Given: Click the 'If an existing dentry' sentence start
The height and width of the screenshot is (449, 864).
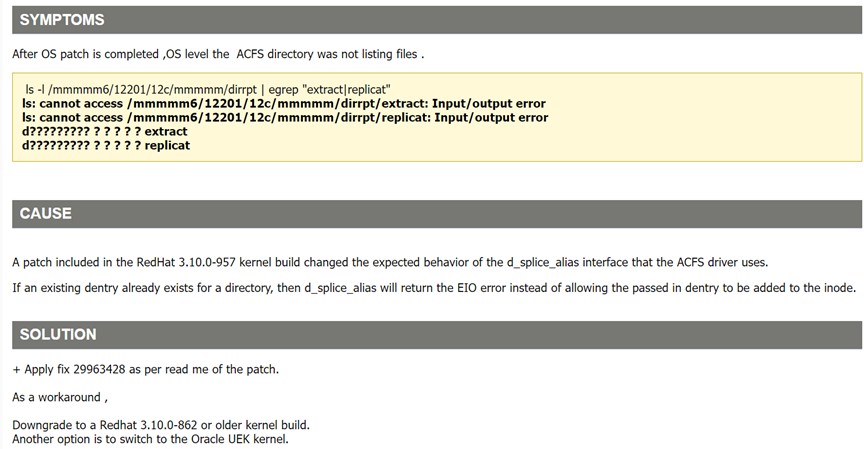Looking at the screenshot, I should point(68,288).
